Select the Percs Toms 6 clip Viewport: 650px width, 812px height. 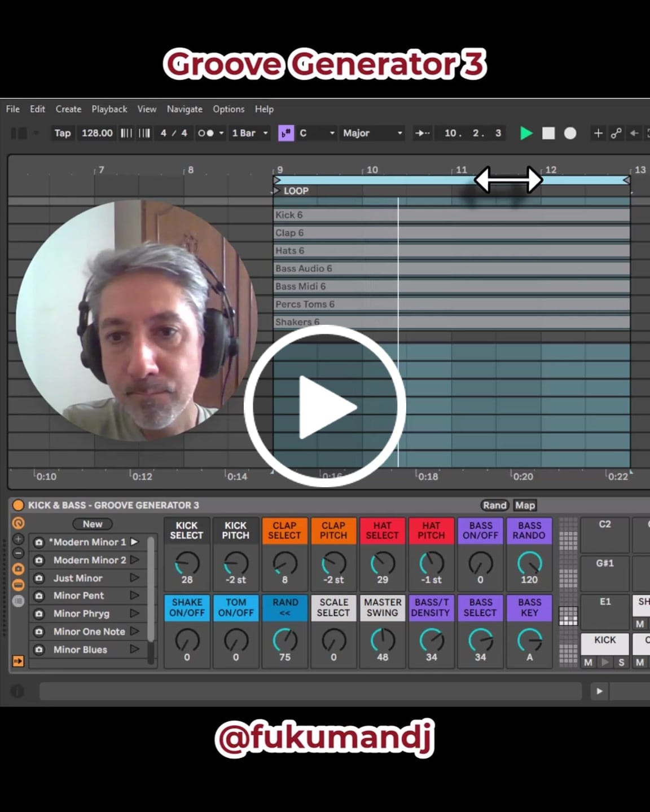click(451, 304)
